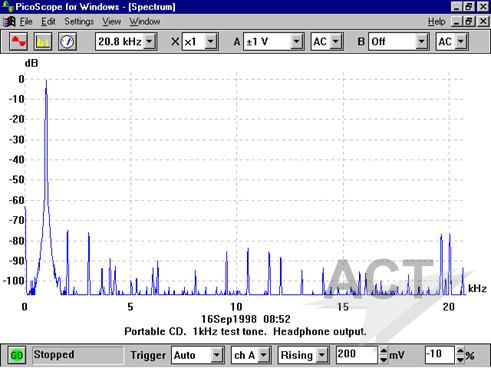Open the Trigger mode Auto dropdown
Screen dimensions: 491x368
click(x=217, y=355)
